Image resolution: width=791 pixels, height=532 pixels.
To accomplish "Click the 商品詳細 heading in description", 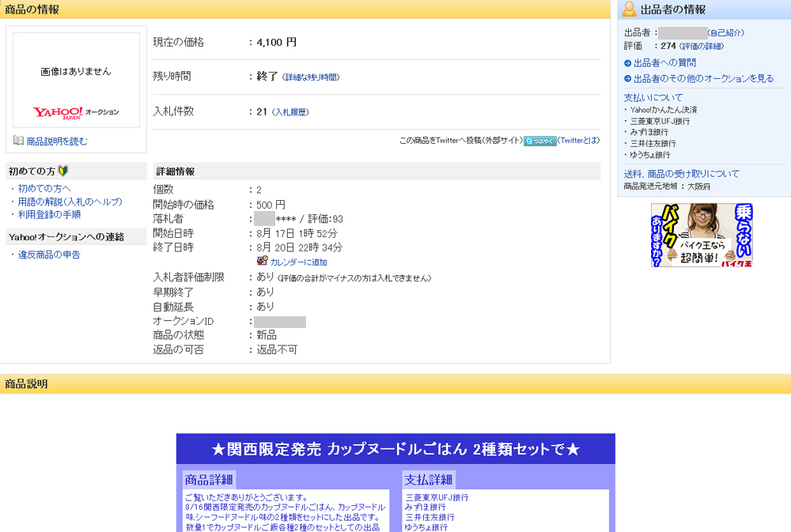I will pyautogui.click(x=209, y=480).
